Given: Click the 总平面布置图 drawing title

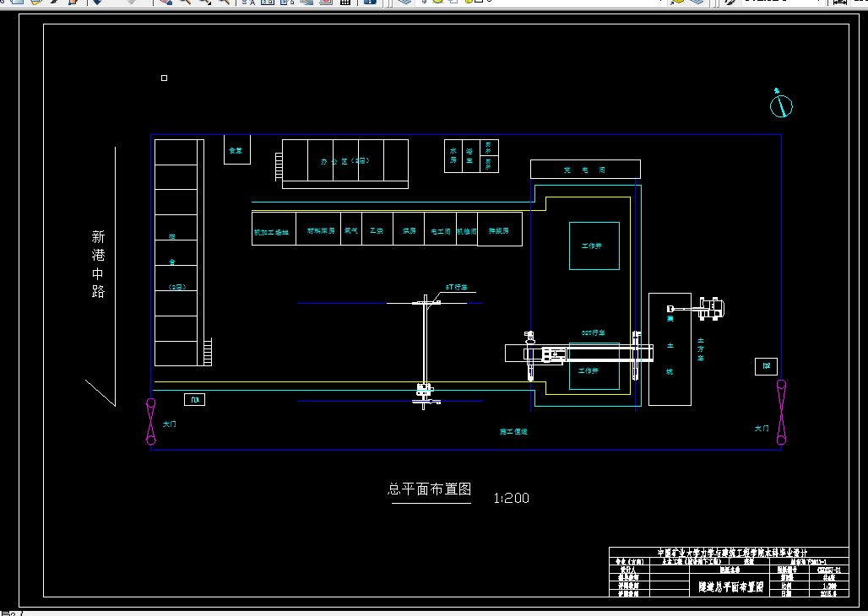Looking at the screenshot, I should (x=430, y=489).
